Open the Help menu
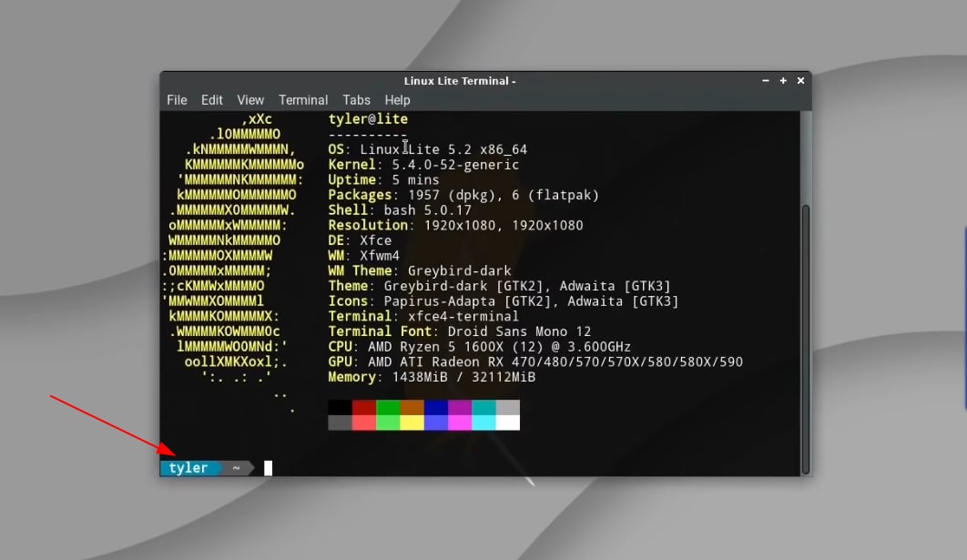This screenshot has height=560, width=967. (x=397, y=100)
